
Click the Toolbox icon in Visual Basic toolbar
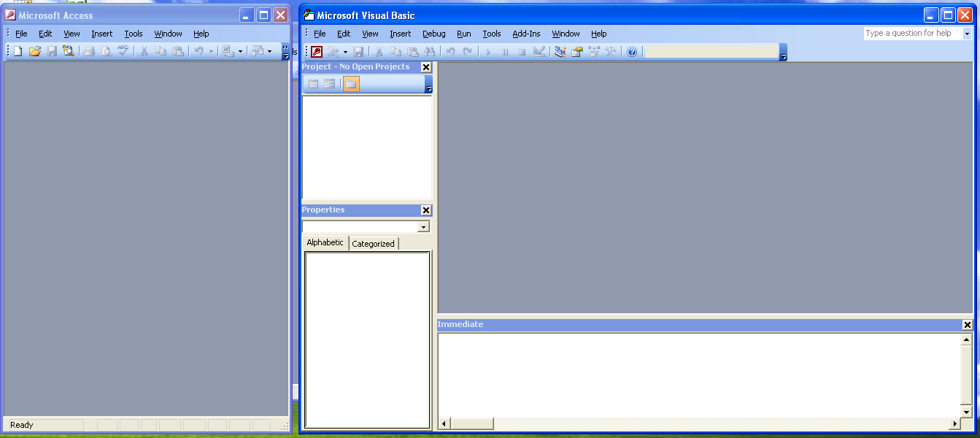[x=610, y=51]
